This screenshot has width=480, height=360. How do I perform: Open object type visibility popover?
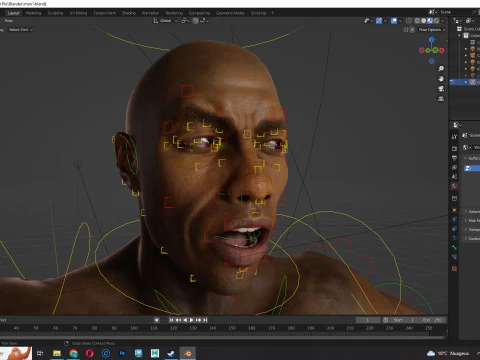pos(368,21)
